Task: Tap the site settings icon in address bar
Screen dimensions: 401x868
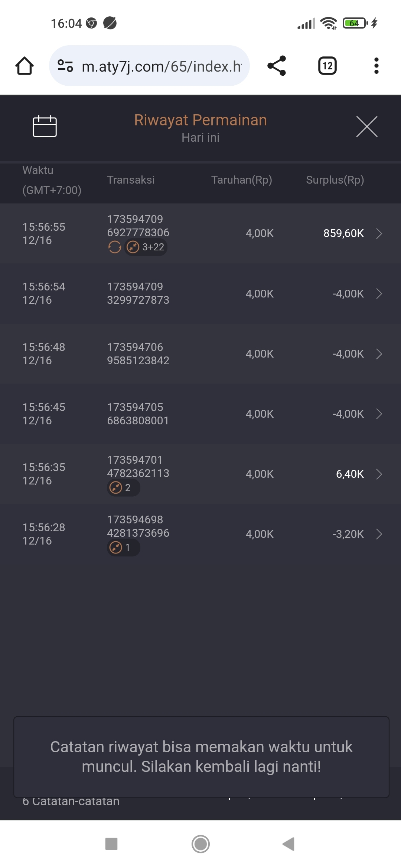Action: coord(65,66)
